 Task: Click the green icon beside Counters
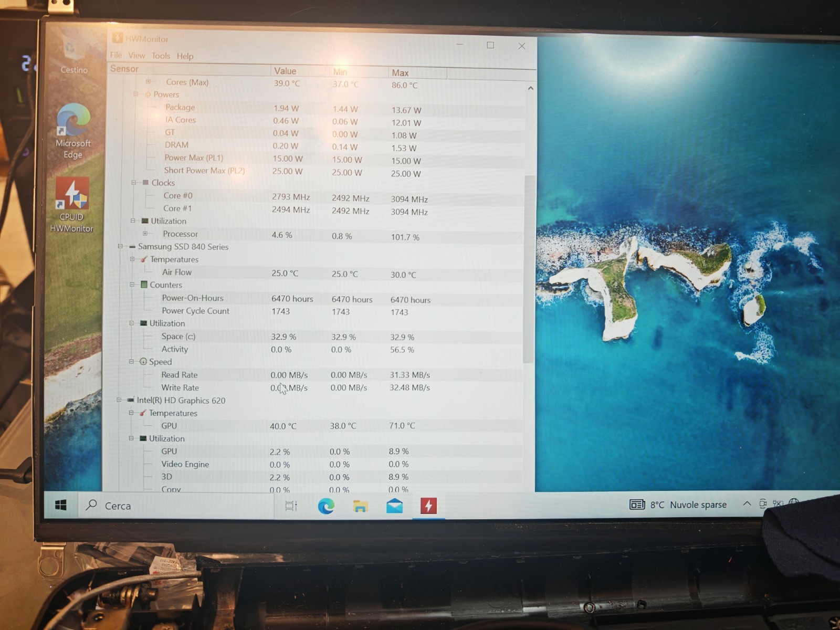(x=144, y=285)
